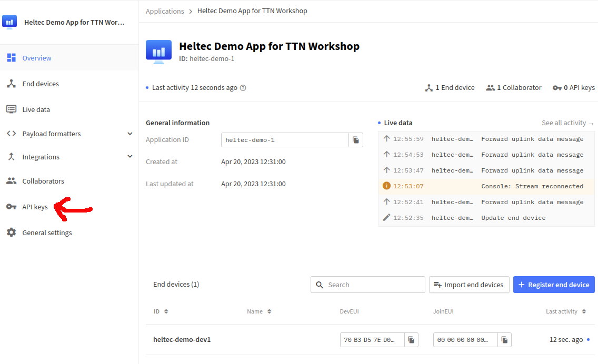The width and height of the screenshot is (598, 364).
Task: Click the DevEUI value 70 B3 D5 7E D0…
Action: pos(372,340)
